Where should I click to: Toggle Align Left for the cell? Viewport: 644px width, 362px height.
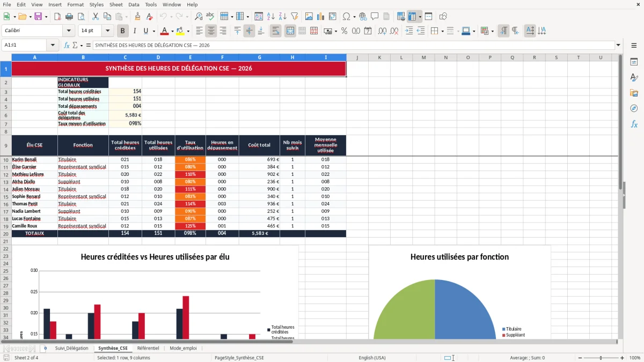pyautogui.click(x=199, y=31)
